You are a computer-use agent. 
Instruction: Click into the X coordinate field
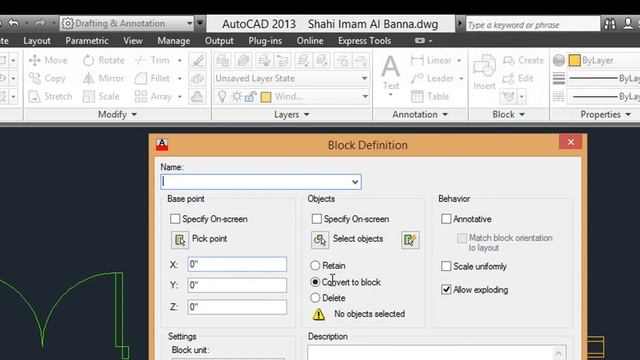tap(237, 264)
